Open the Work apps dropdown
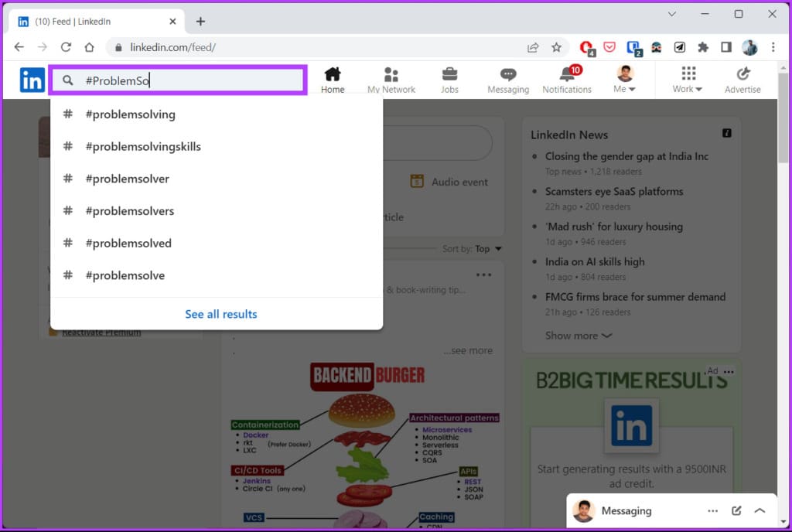Image resolution: width=792 pixels, height=532 pixels. pyautogui.click(x=688, y=80)
